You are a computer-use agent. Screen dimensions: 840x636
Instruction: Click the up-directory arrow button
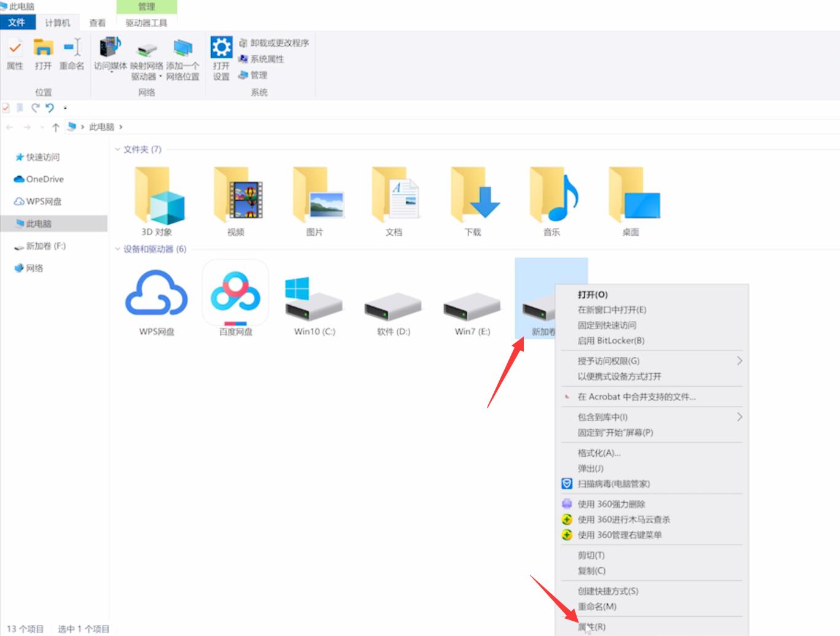click(x=56, y=127)
